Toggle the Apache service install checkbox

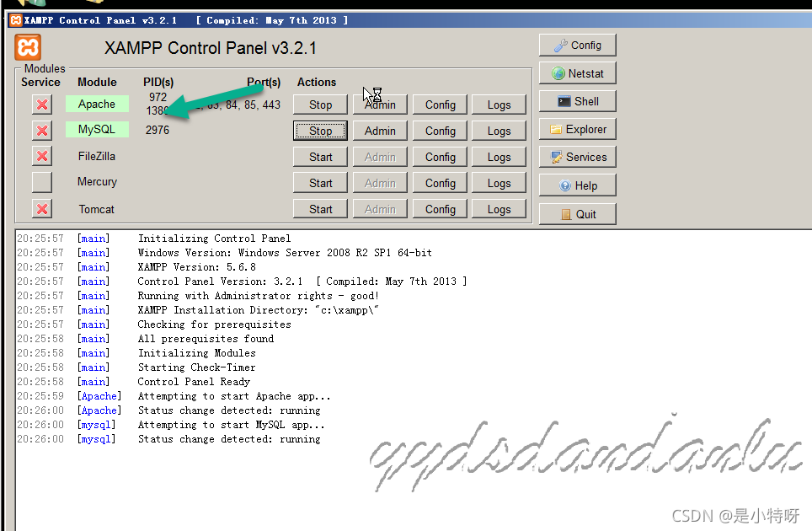42,105
